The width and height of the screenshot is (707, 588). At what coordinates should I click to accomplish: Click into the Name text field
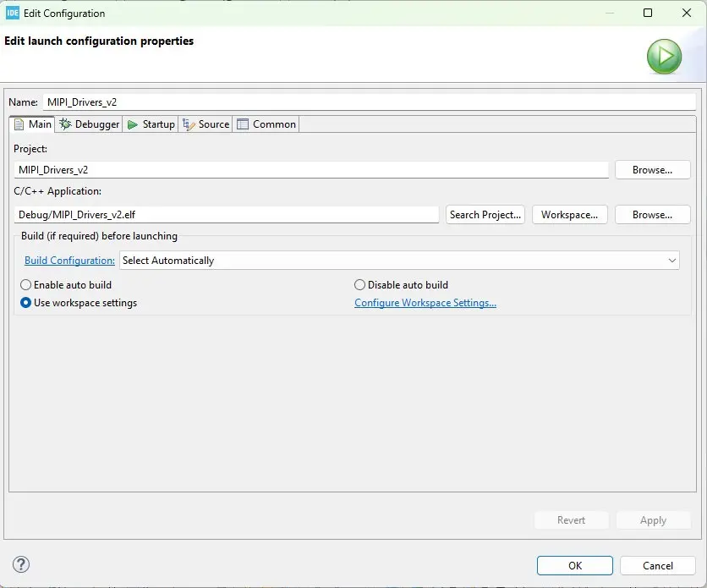[368, 102]
